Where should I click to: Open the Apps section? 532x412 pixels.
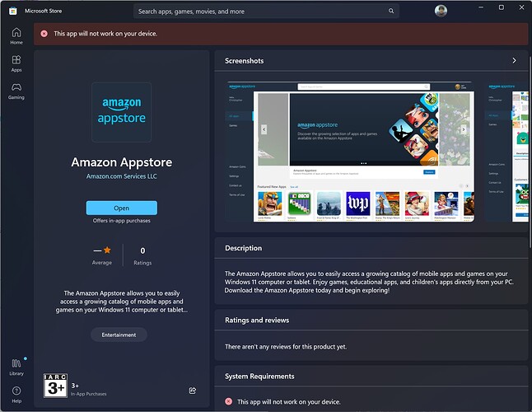coord(16,63)
